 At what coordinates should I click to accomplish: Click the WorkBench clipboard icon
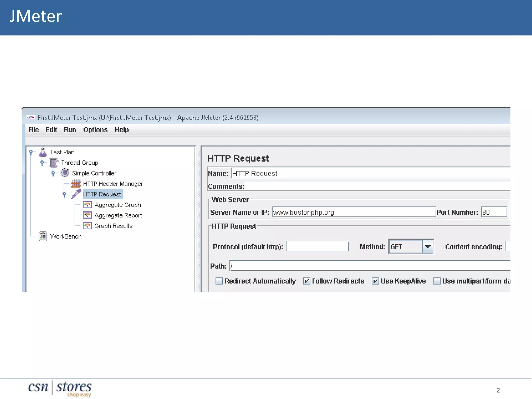(x=43, y=236)
